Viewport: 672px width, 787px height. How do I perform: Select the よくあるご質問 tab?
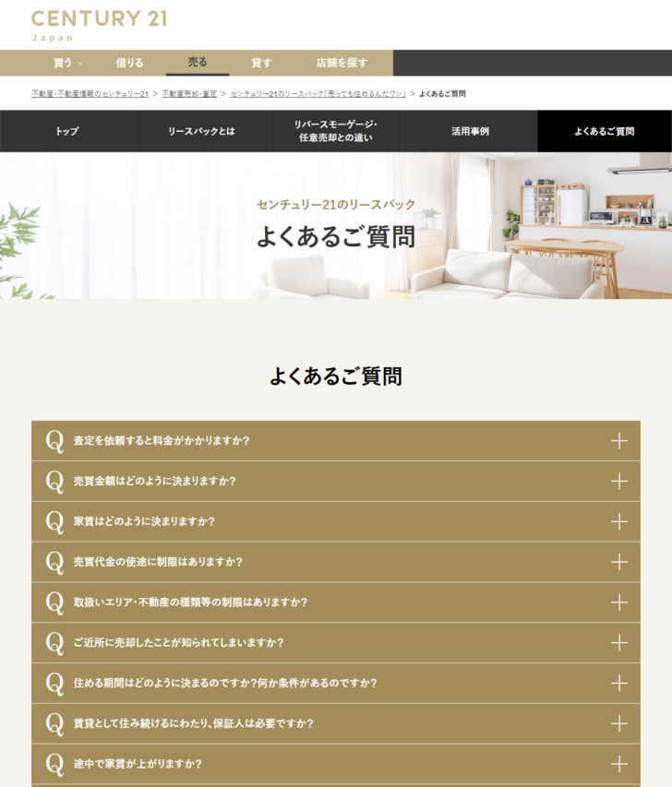[x=605, y=131]
